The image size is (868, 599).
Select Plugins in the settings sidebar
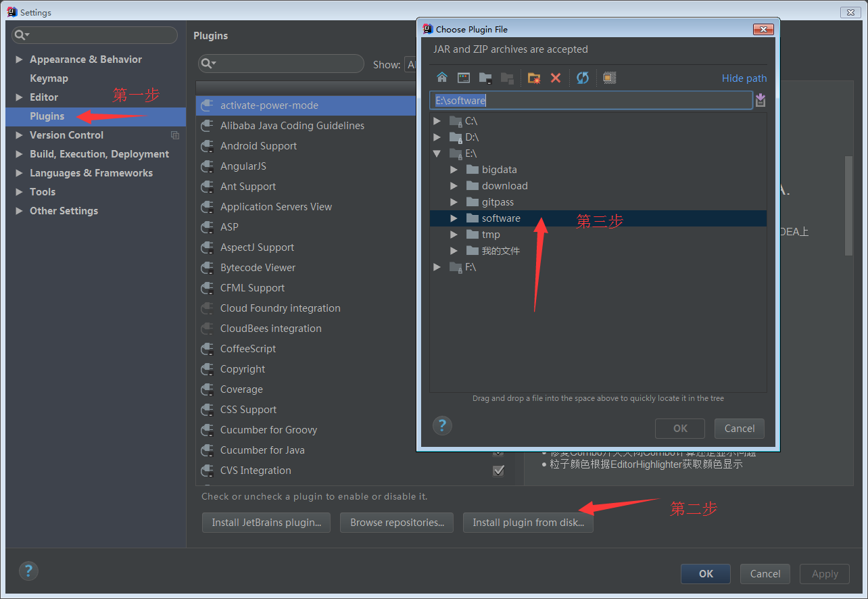click(96, 116)
